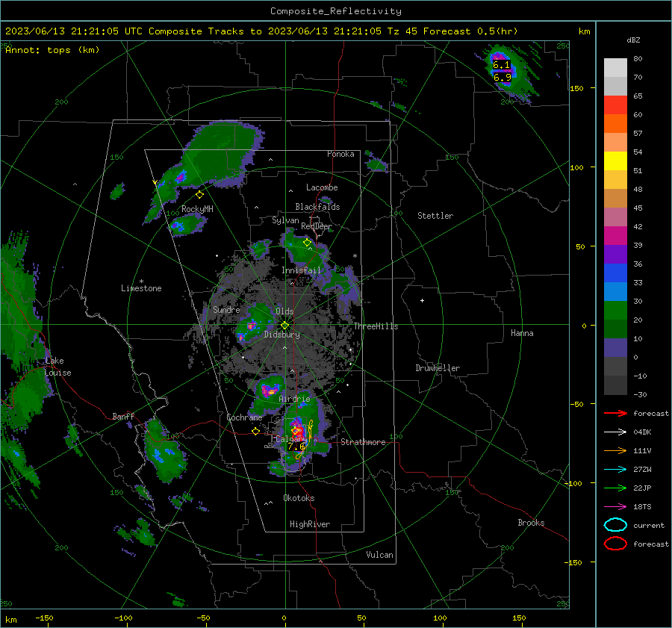Click the red 65 dBZ color swatch

click(x=615, y=105)
